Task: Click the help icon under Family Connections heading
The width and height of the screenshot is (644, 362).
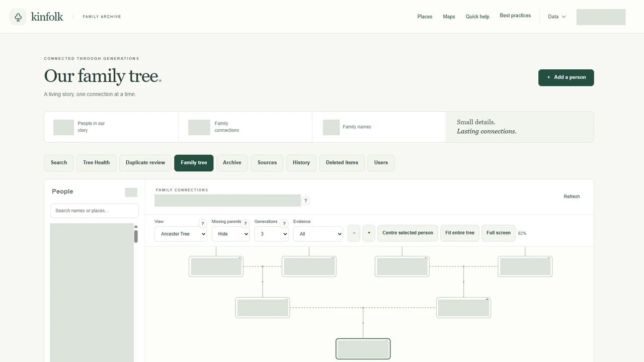Action: click(x=305, y=201)
